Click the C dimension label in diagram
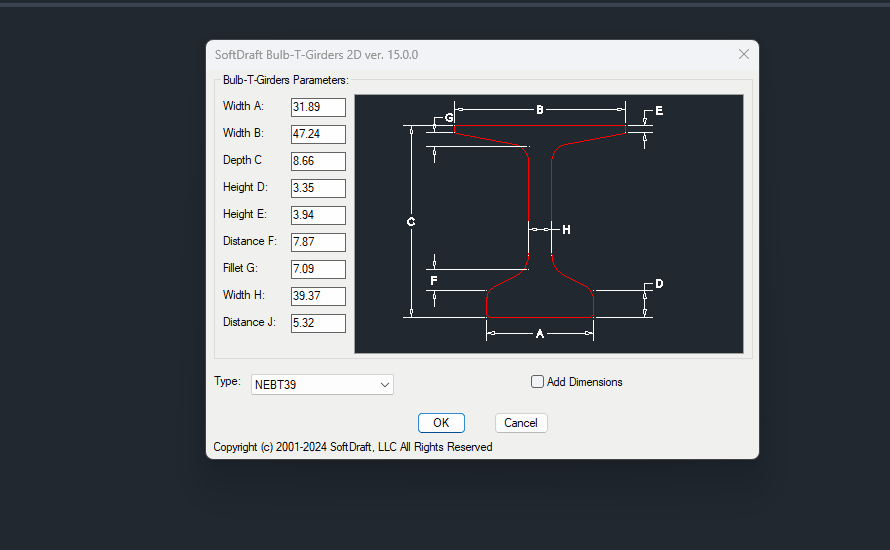This screenshot has width=890, height=550. point(411,222)
